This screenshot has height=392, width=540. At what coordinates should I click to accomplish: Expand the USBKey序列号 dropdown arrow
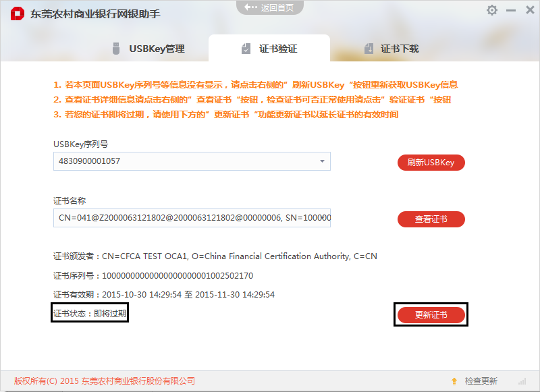(323, 161)
